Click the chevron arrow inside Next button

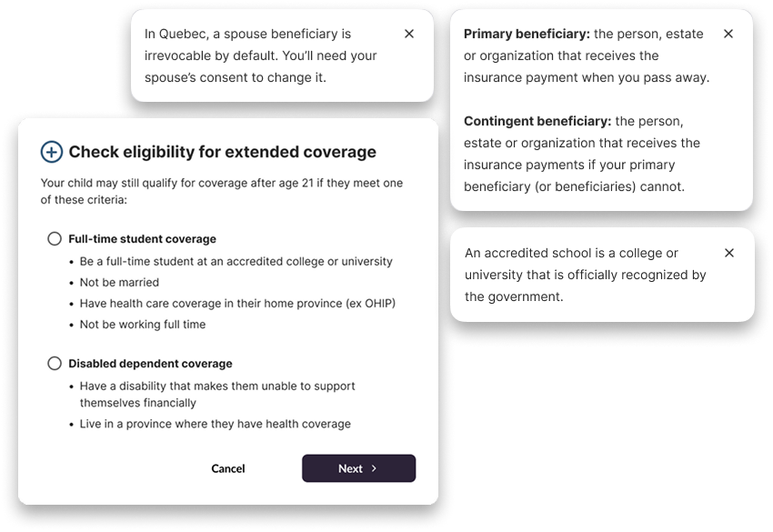pos(374,468)
